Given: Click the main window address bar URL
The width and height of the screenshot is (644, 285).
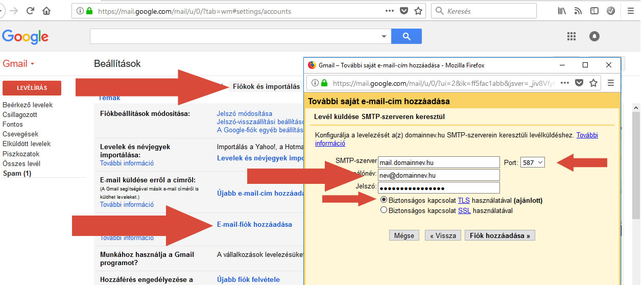Looking at the screenshot, I should point(194,11).
